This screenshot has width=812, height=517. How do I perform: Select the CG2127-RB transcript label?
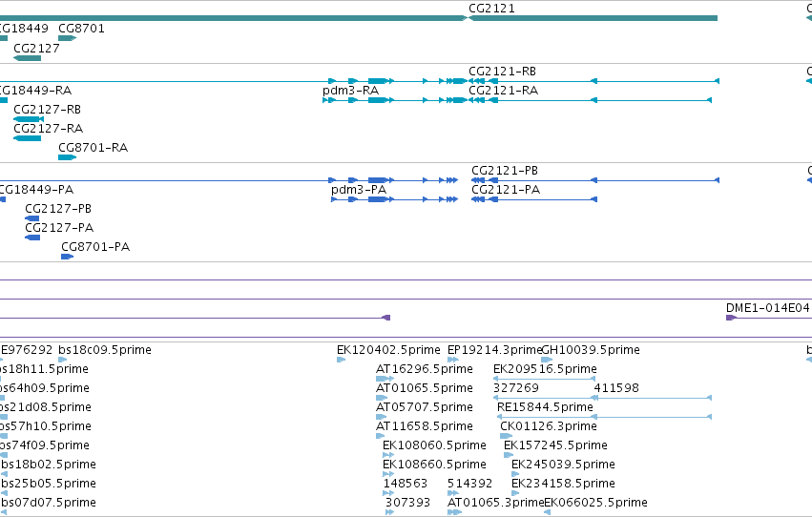coord(47,110)
